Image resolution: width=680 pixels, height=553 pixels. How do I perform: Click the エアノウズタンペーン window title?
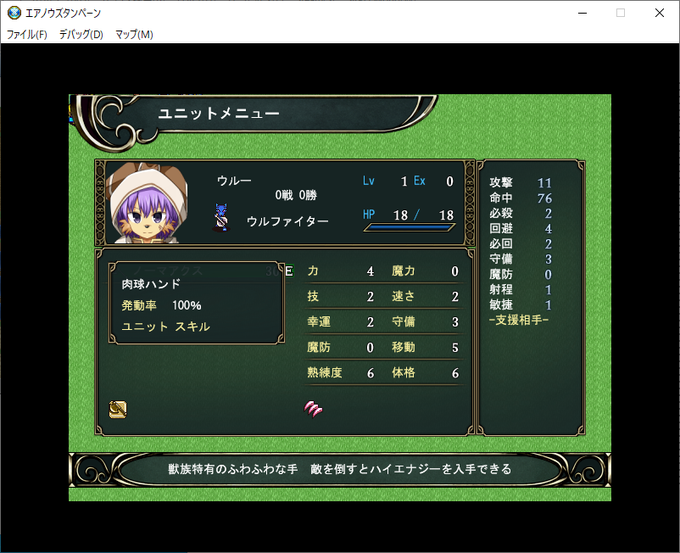[x=63, y=13]
